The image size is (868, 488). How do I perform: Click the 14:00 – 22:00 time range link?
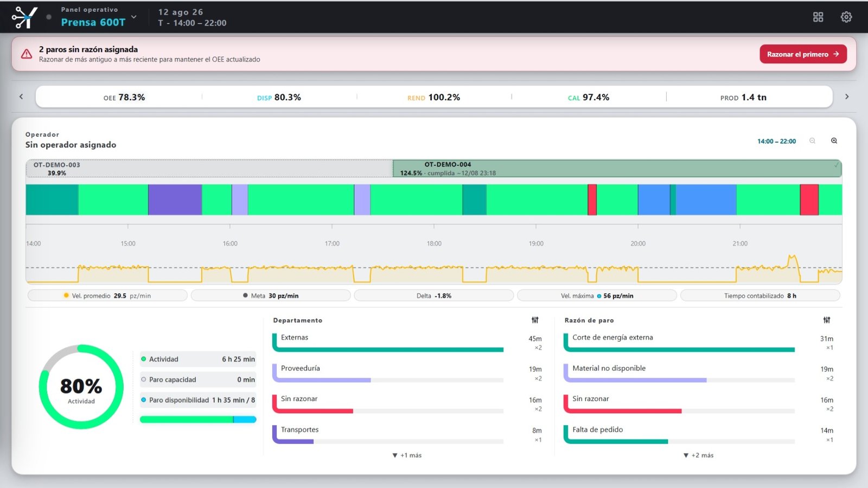776,142
